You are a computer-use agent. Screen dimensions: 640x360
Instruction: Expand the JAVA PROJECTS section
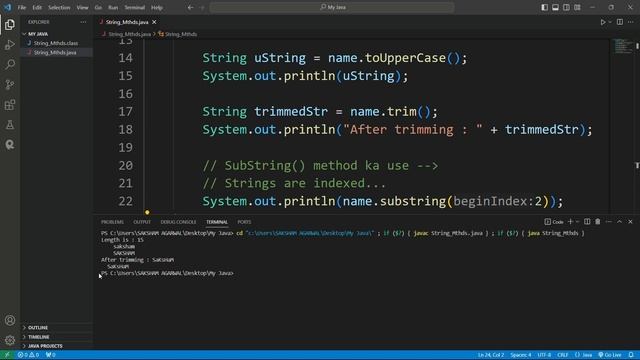56,346
